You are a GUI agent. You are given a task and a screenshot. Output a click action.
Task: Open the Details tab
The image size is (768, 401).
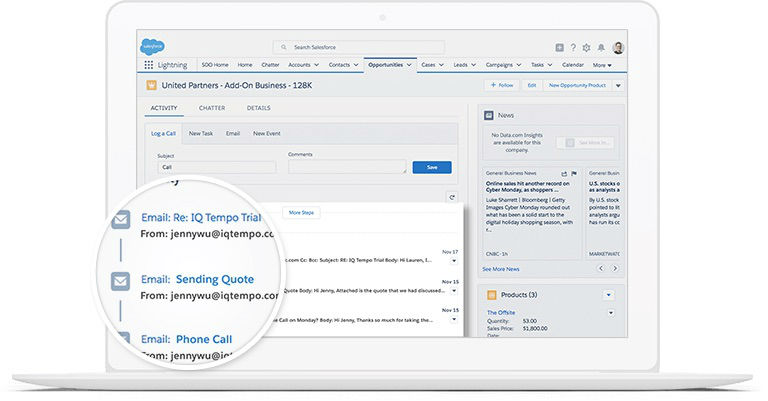click(258, 108)
